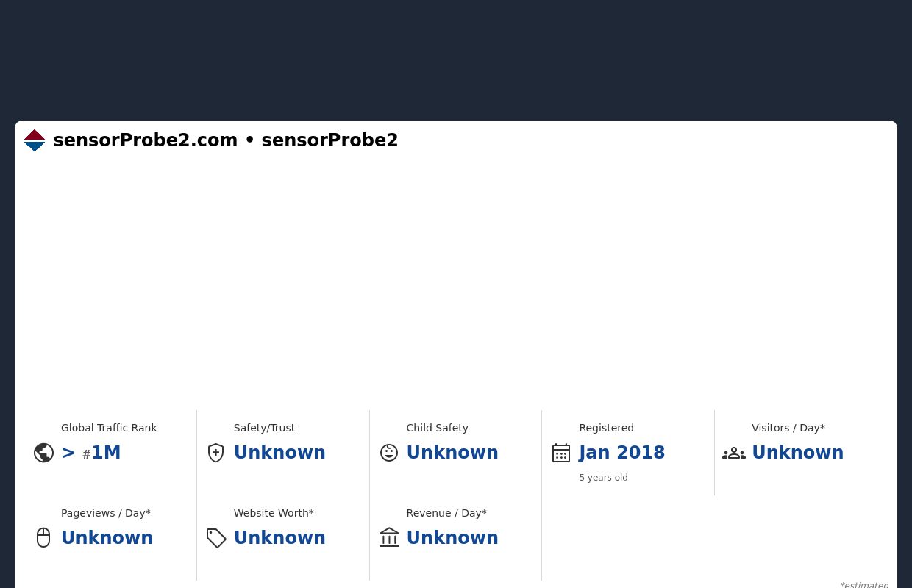The width and height of the screenshot is (912, 588).
Task: Click the sensorProbe2 logo icon
Action: [35, 140]
